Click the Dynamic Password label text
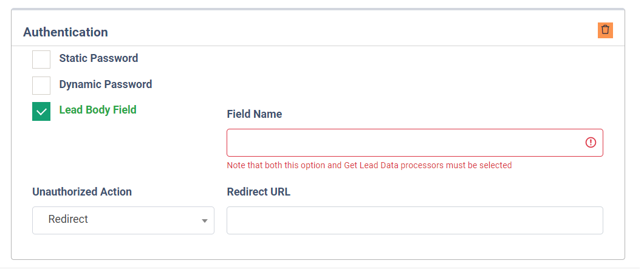Viewport: 644px width, 269px height. click(x=106, y=84)
